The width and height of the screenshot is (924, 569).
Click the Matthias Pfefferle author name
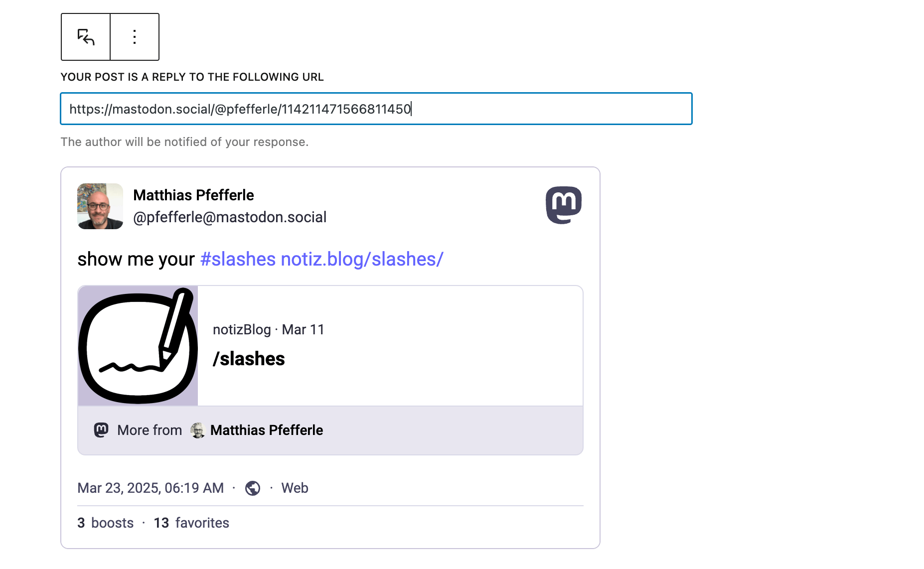pos(193,195)
